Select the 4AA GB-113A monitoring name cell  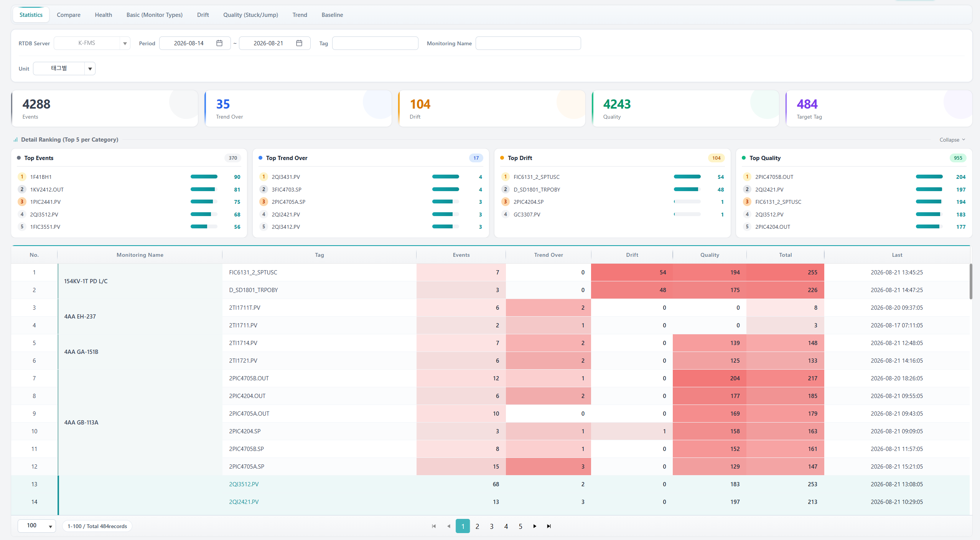click(140, 423)
